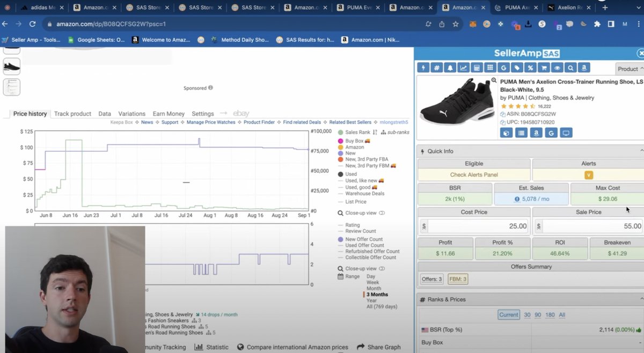Image resolution: width=644 pixels, height=353 pixels.
Task: Click the Check Alerts Panel button
Action: (474, 175)
